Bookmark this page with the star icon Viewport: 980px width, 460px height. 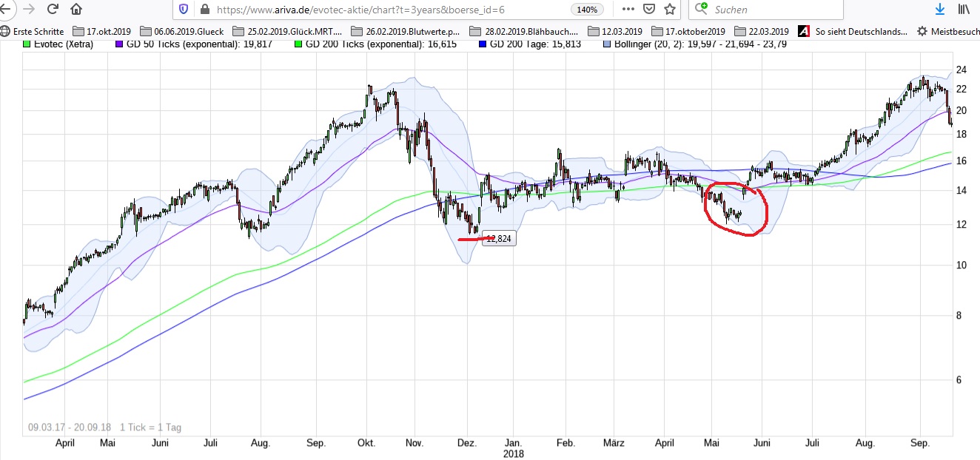pos(669,10)
